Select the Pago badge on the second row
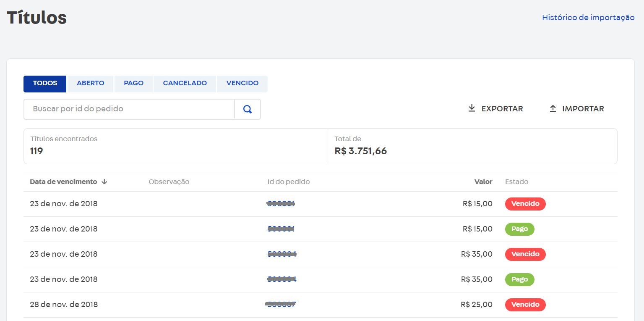 tap(519, 229)
